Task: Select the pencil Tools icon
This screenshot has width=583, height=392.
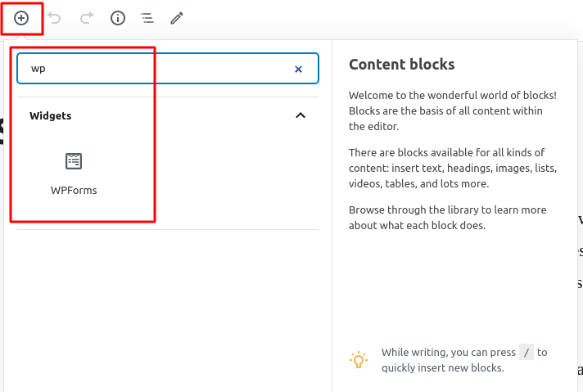Action: point(177,18)
